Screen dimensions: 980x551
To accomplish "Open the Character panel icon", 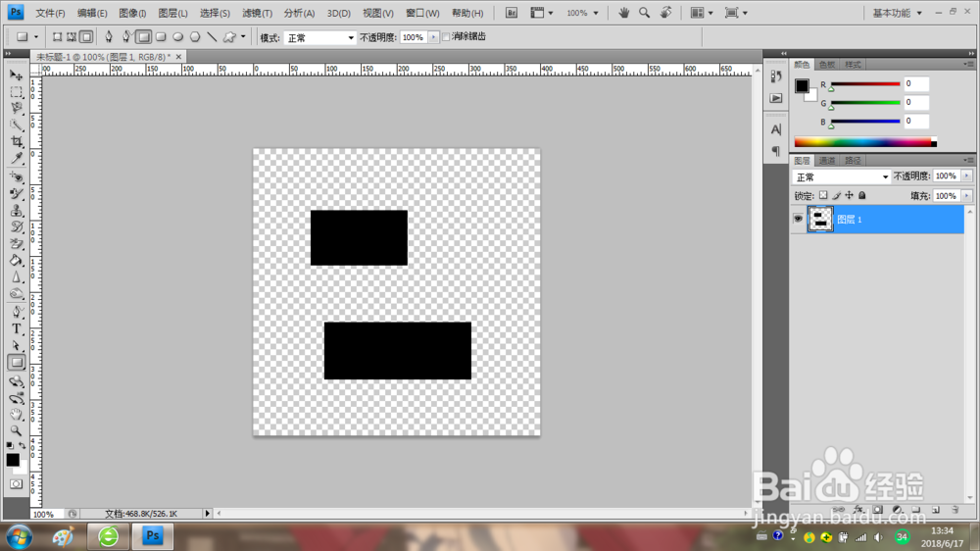I will click(775, 129).
